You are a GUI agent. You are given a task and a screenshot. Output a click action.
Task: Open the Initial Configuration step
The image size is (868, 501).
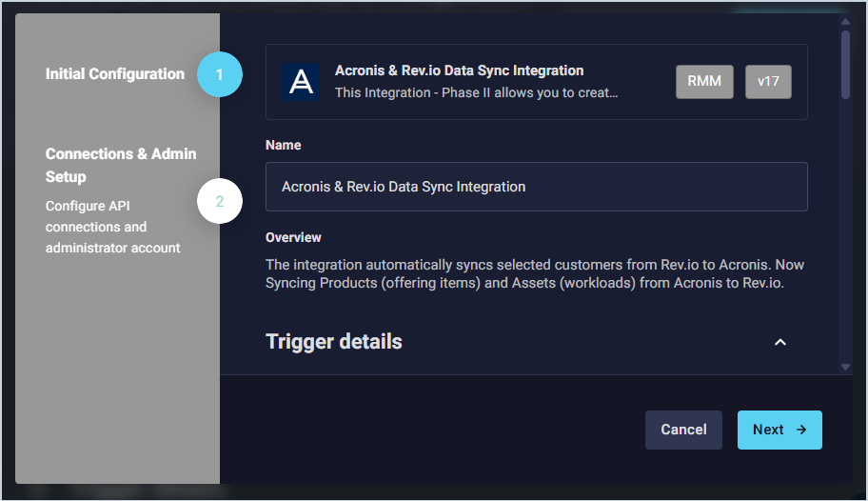[115, 73]
